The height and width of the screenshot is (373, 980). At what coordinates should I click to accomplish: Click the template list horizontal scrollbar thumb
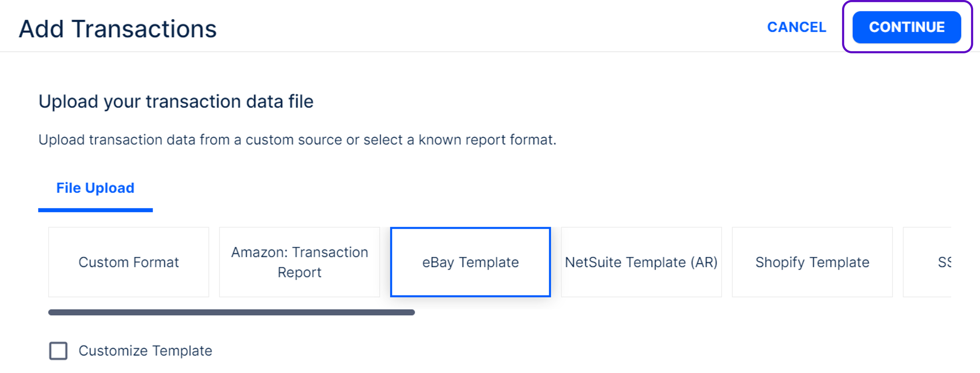231,312
